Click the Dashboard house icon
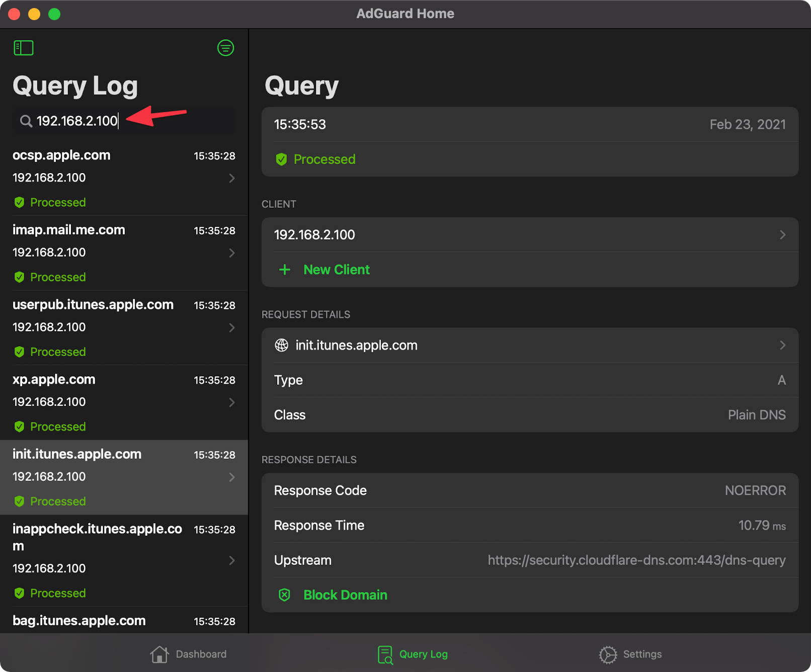Viewport: 811px width, 672px height. pos(159,654)
